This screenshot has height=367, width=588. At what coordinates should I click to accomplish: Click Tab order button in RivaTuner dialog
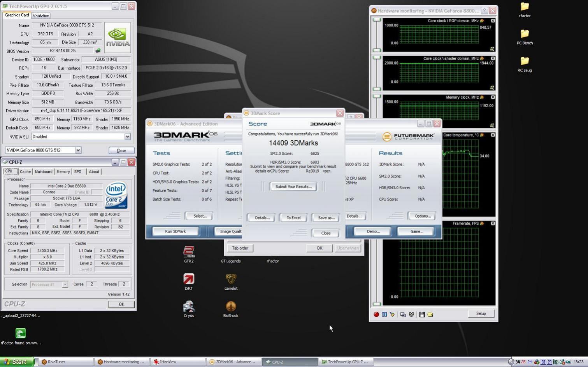click(x=240, y=248)
